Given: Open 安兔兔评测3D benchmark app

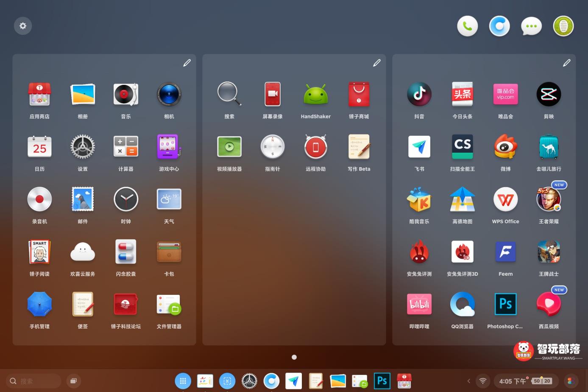Looking at the screenshot, I should click(x=463, y=252).
